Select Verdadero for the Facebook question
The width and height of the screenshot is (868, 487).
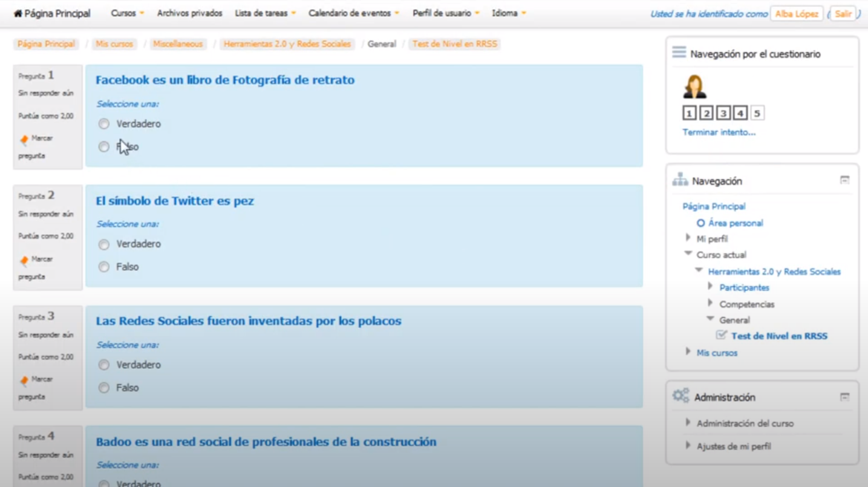[104, 124]
